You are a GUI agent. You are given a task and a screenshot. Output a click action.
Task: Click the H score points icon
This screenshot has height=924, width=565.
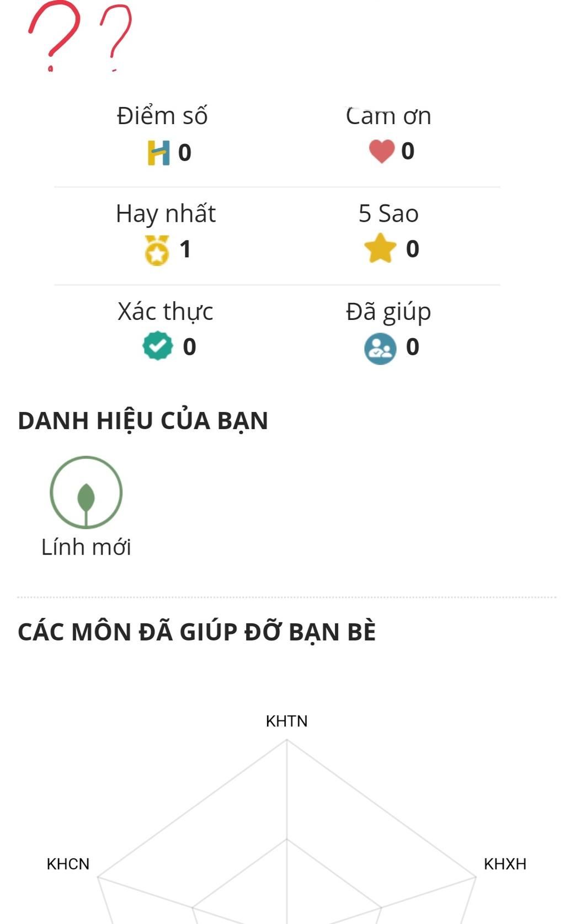[158, 153]
